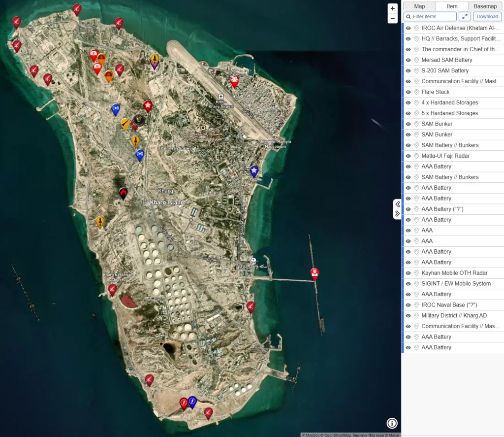Click the black flame marker on the map

click(123, 193)
